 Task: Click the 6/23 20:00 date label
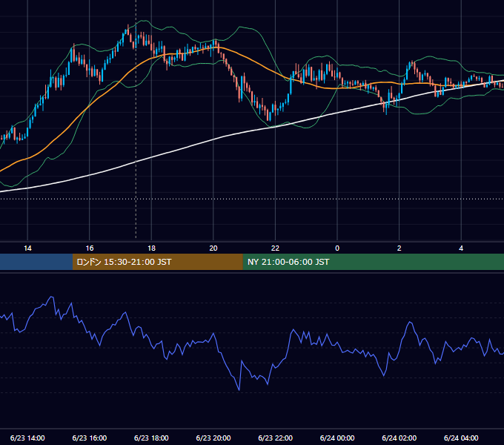click(213, 438)
